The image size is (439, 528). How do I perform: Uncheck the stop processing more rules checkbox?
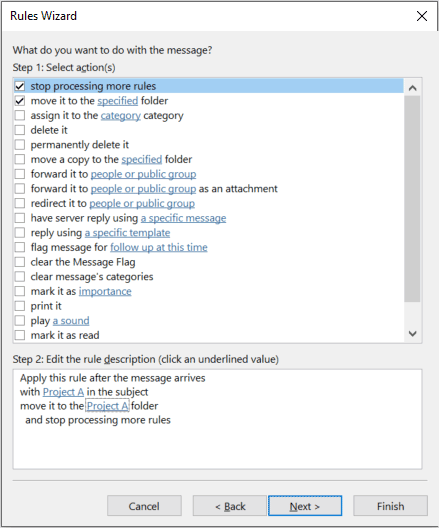point(20,86)
